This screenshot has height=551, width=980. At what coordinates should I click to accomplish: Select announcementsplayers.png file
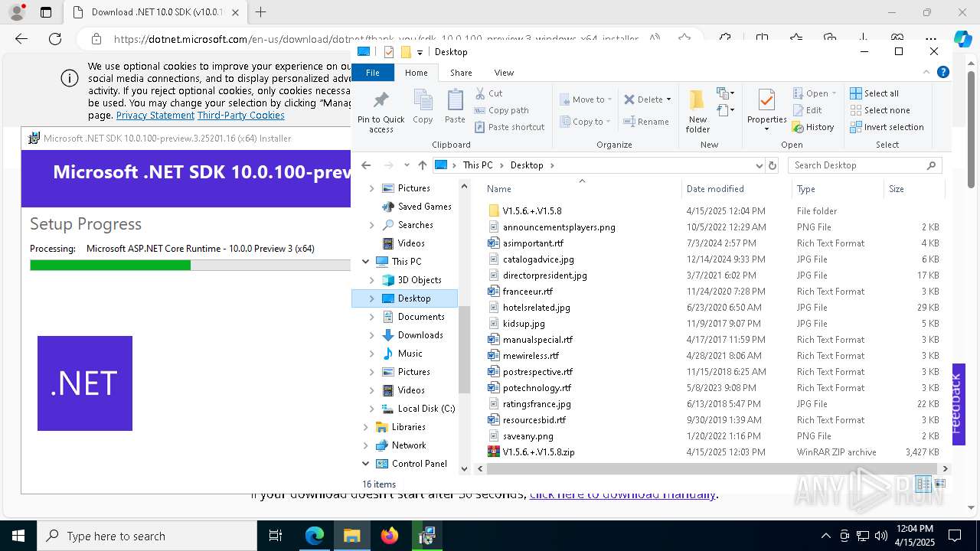coord(559,227)
